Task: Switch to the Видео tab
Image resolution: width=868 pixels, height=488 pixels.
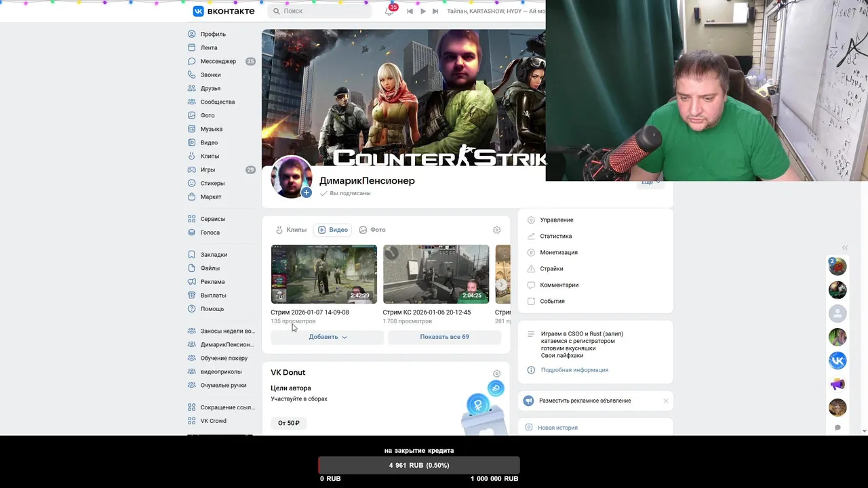Action: (332, 230)
